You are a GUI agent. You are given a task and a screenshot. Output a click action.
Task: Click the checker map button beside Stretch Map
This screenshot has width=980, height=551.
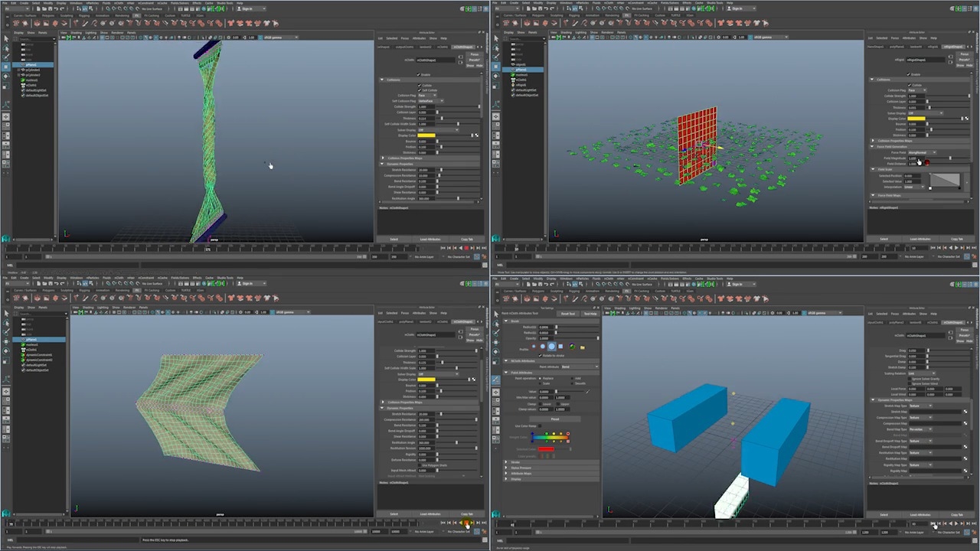965,412
